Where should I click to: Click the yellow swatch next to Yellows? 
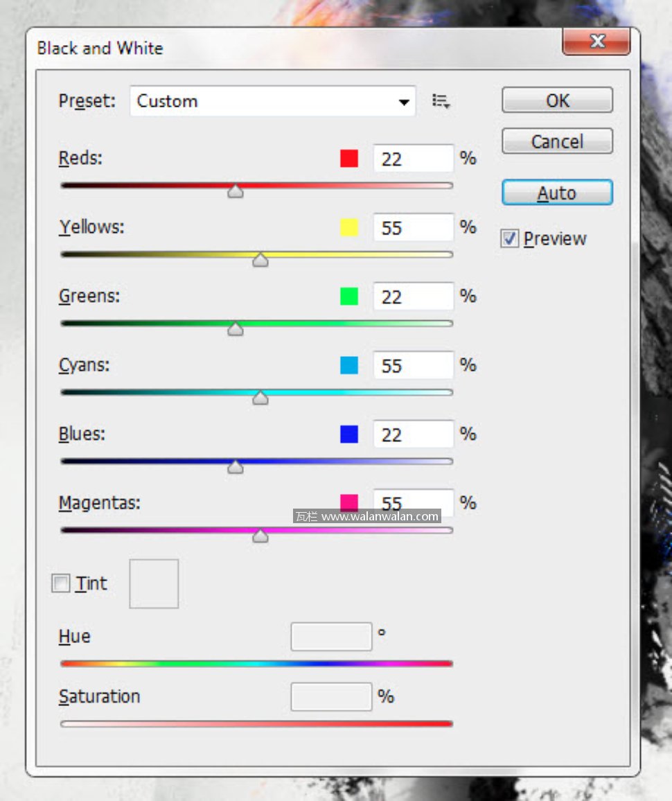pos(349,227)
